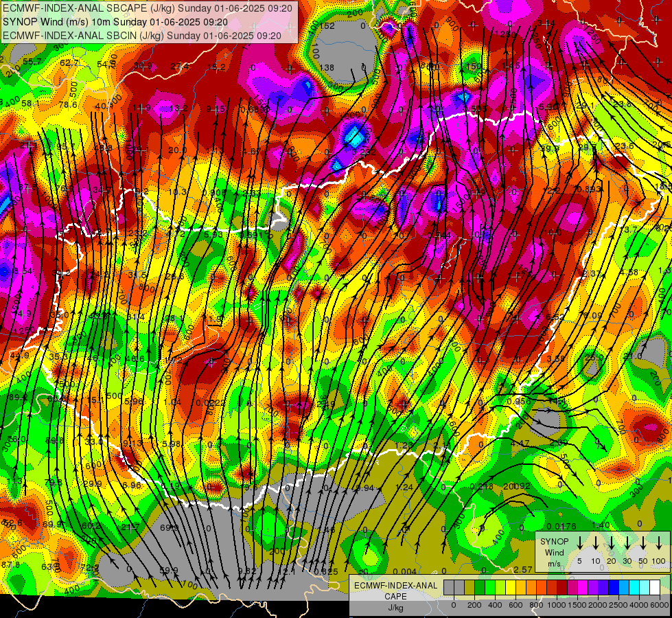Viewport: 672px width, 618px height.
Task: Pick the olive swatch in the CAPE color scale
Action: pyautogui.click(x=470, y=587)
